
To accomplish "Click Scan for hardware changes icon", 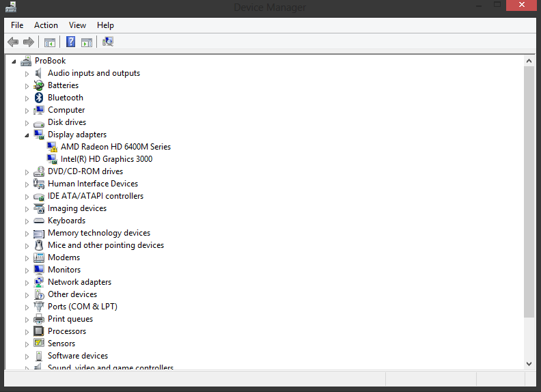I will pos(108,42).
